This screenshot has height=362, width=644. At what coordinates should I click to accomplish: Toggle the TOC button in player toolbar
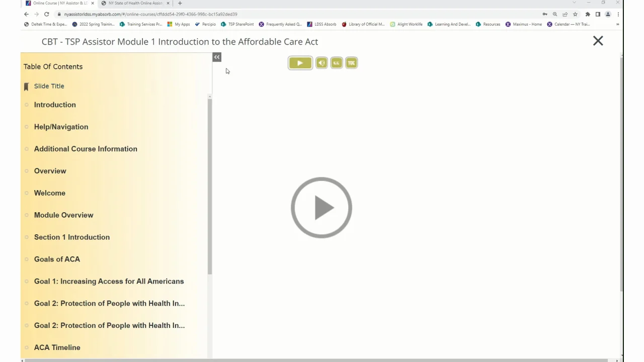coord(352,63)
